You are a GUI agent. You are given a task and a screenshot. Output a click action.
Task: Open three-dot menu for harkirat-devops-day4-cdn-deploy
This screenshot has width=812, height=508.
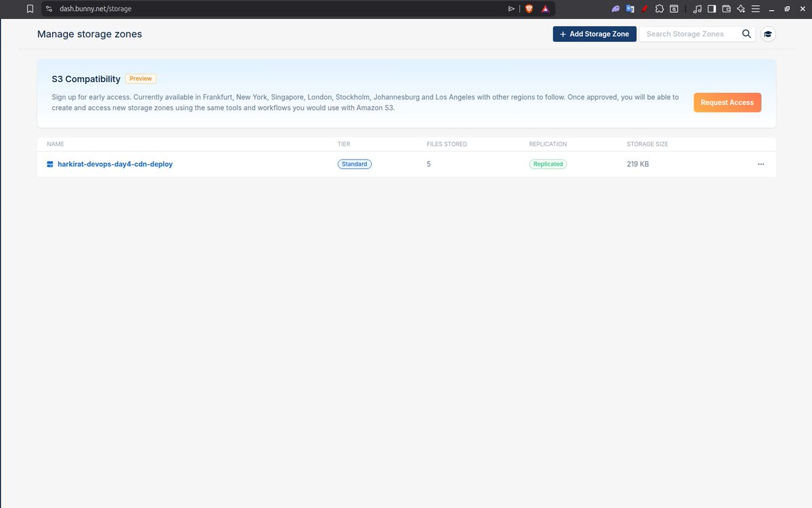761,164
